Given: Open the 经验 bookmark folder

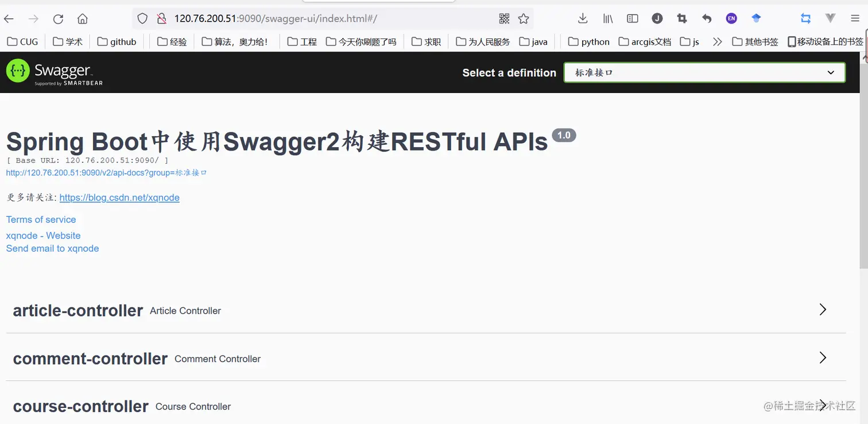Looking at the screenshot, I should [172, 41].
